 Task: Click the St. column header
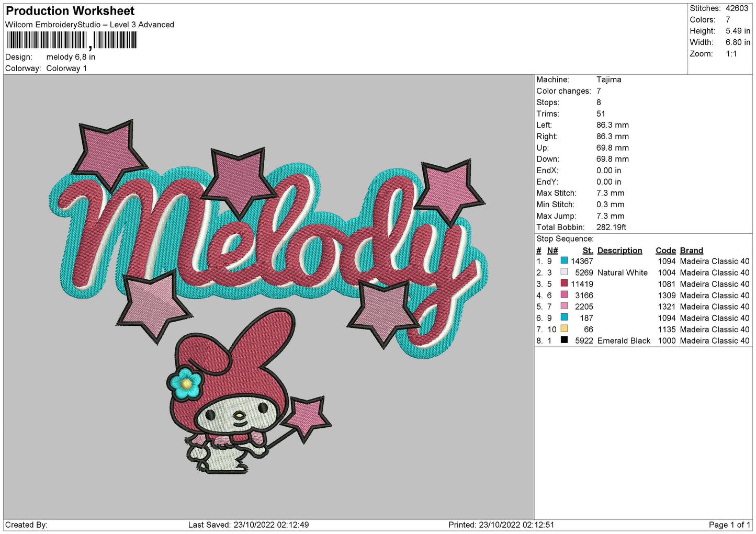pyautogui.click(x=588, y=251)
